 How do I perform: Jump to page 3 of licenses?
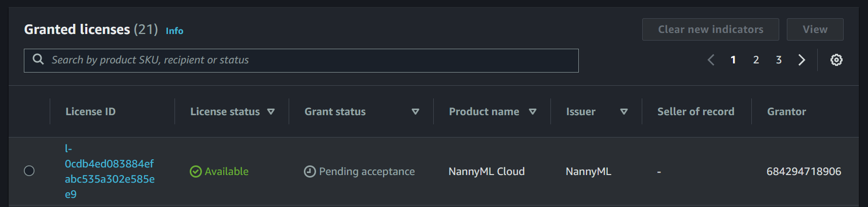(779, 60)
